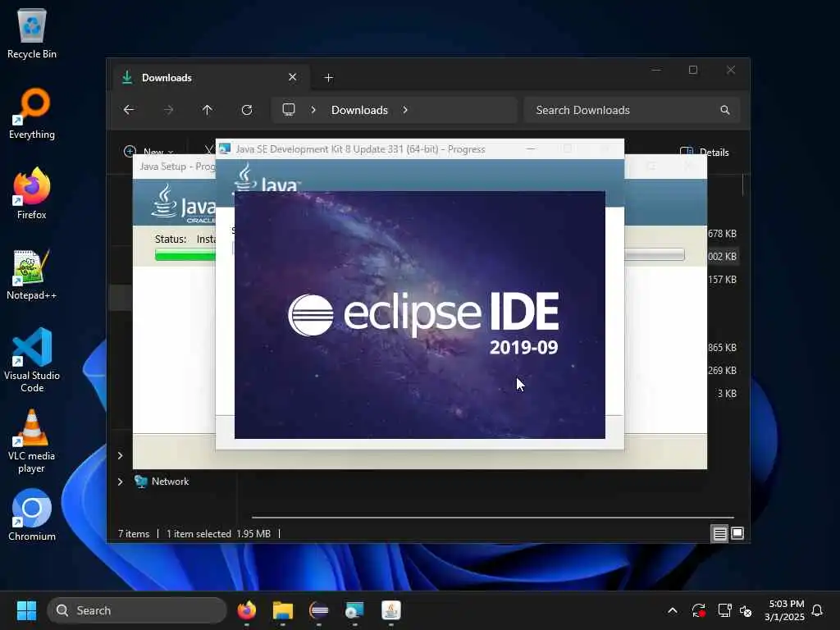Open Firefox from the taskbar

point(246,610)
